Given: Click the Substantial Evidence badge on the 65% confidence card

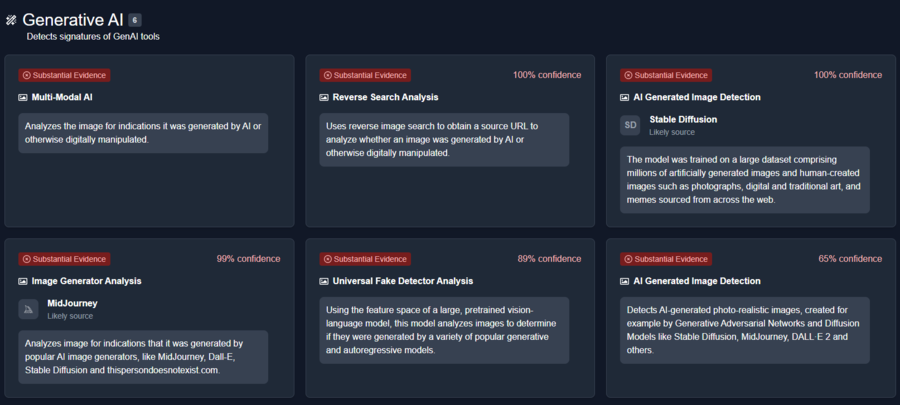Looking at the screenshot, I should tap(666, 259).
